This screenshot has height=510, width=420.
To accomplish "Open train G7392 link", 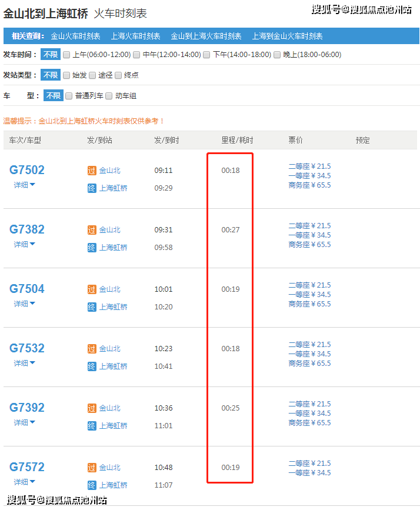I will click(26, 408).
